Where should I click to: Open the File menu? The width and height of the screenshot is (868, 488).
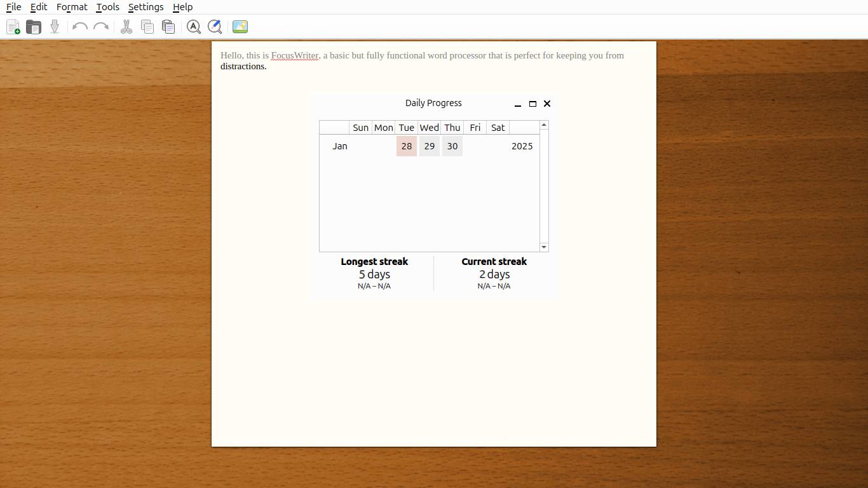(13, 7)
